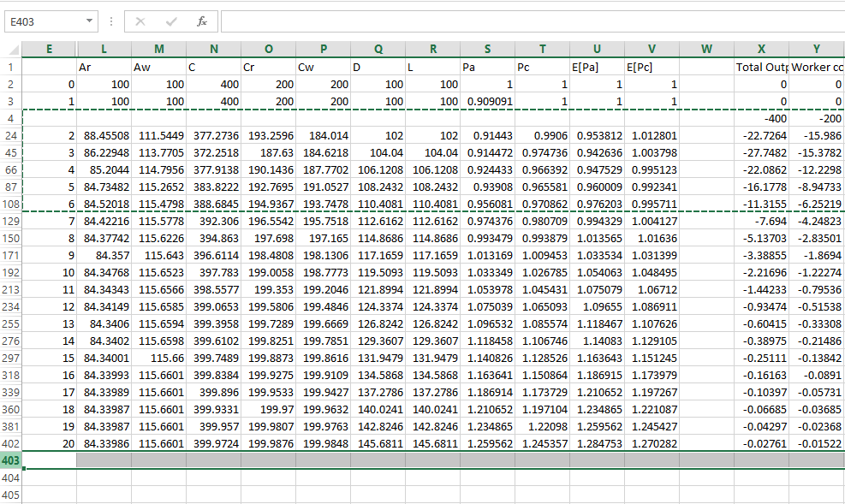Click the cell with value 1.054063

[x=597, y=272]
